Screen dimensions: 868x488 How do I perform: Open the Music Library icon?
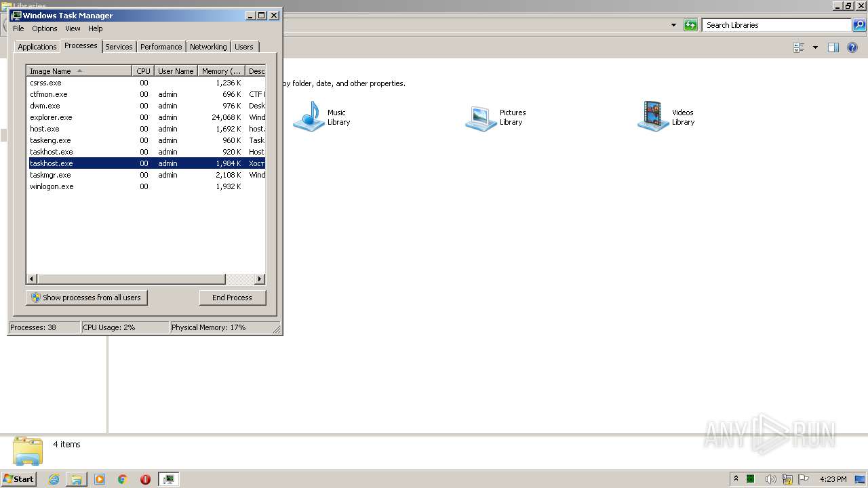coord(309,117)
